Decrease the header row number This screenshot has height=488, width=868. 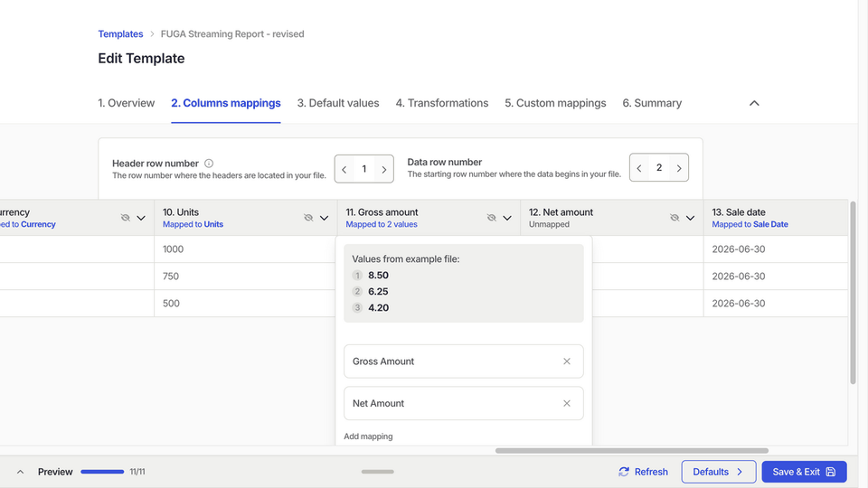344,169
